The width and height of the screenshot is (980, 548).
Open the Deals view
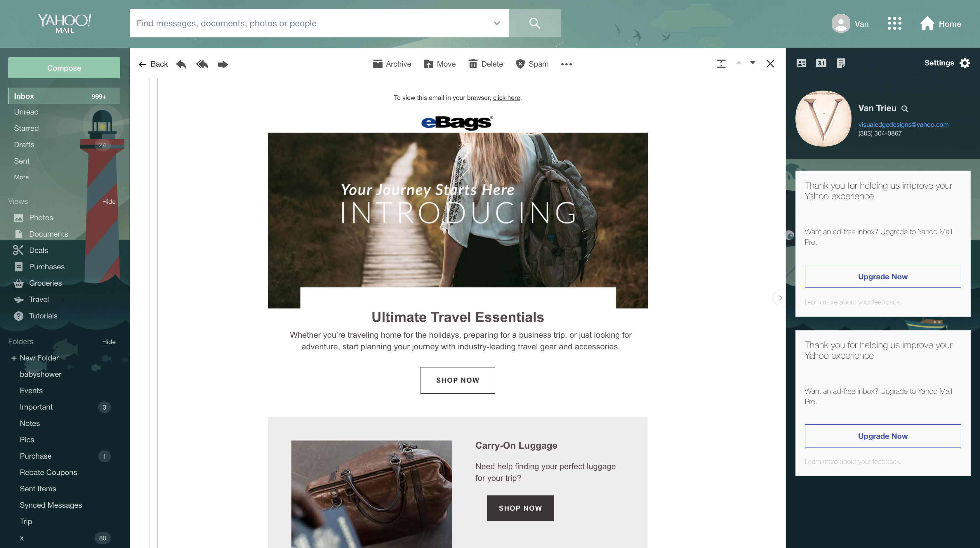(38, 250)
